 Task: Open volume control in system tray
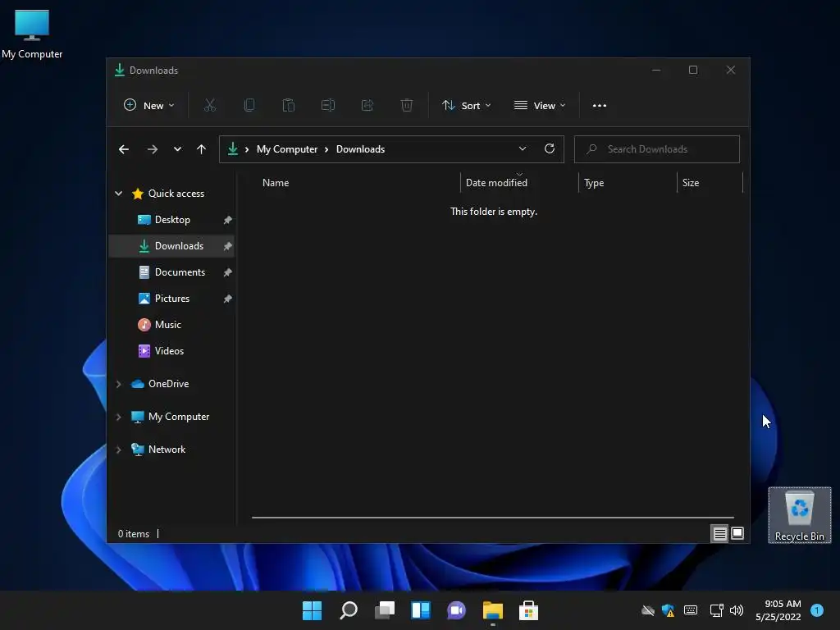[x=737, y=610]
